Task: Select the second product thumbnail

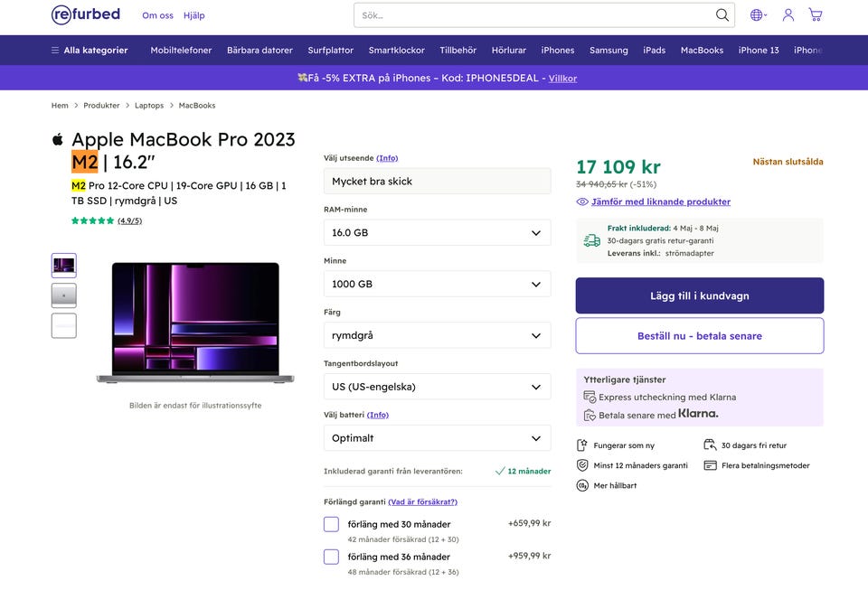Action: click(x=64, y=295)
